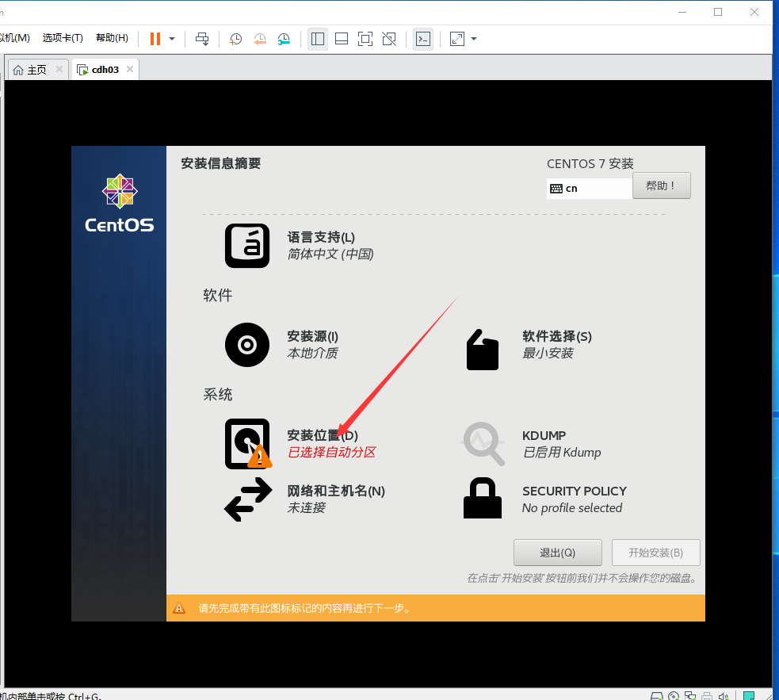Screen dimensions: 779x700
Task: Open the snapshot manager icon
Action: [284, 39]
